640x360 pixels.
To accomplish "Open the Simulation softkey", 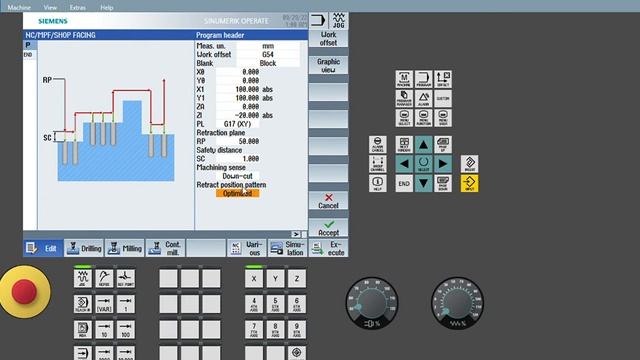I will point(287,248).
